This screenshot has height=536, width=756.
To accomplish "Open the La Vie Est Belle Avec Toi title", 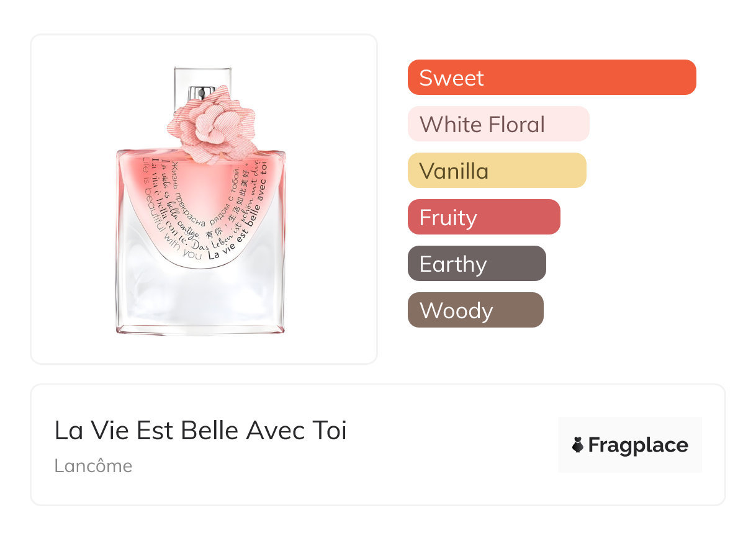I will pyautogui.click(x=200, y=431).
